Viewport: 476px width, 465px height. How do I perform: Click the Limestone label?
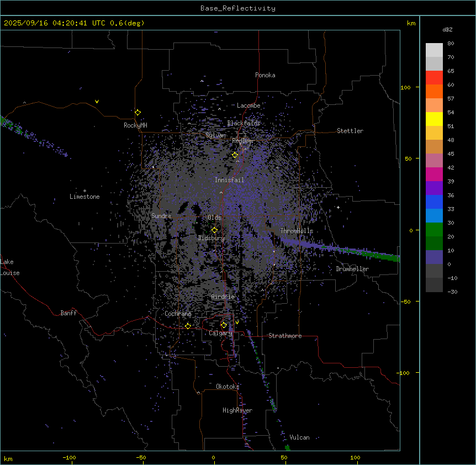click(x=84, y=197)
